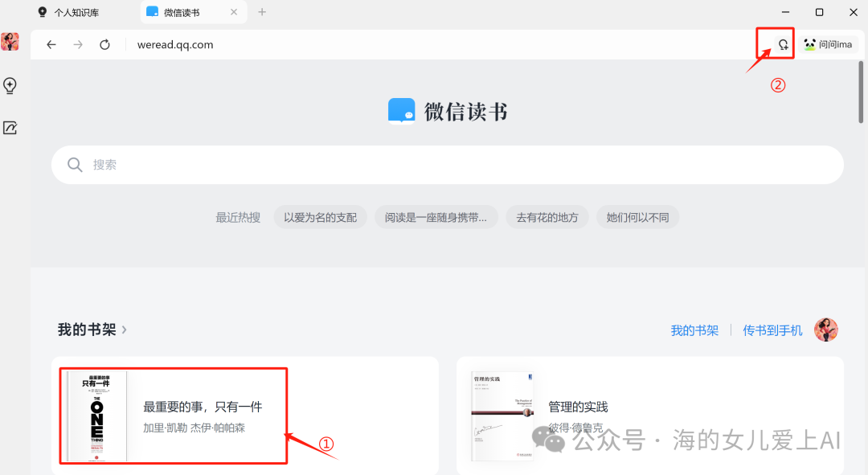This screenshot has width=868, height=475.
Task: Open the book title 管理的实践
Action: tap(578, 407)
